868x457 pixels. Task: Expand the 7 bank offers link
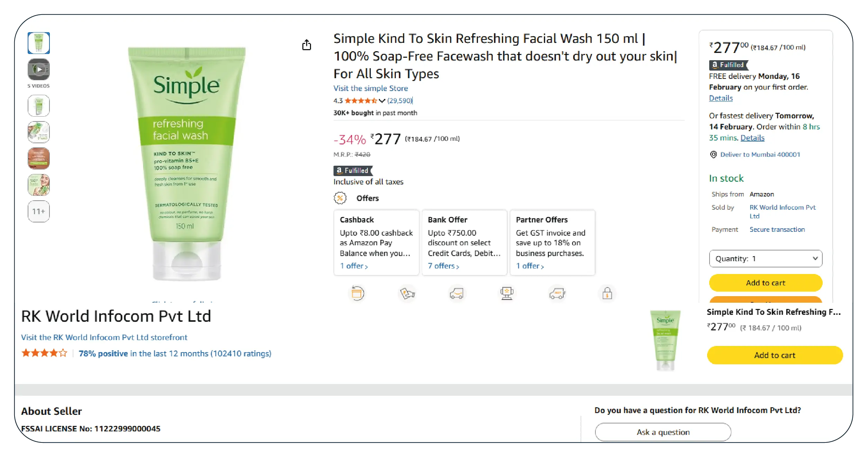pos(444,266)
